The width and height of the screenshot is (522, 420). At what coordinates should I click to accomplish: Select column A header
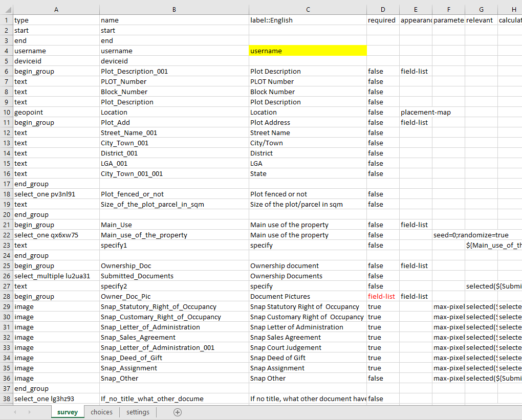point(56,9)
